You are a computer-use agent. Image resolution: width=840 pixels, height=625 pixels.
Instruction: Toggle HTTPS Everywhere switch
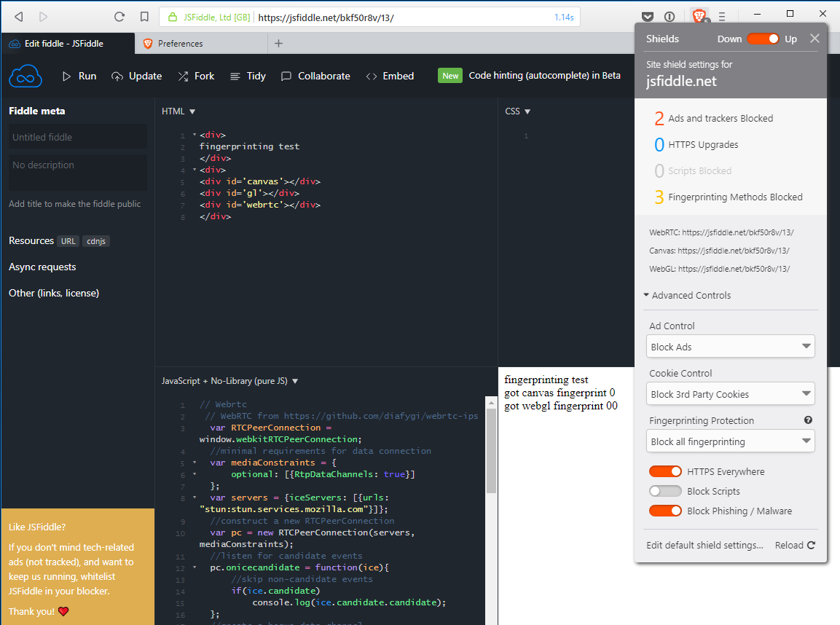coord(665,471)
